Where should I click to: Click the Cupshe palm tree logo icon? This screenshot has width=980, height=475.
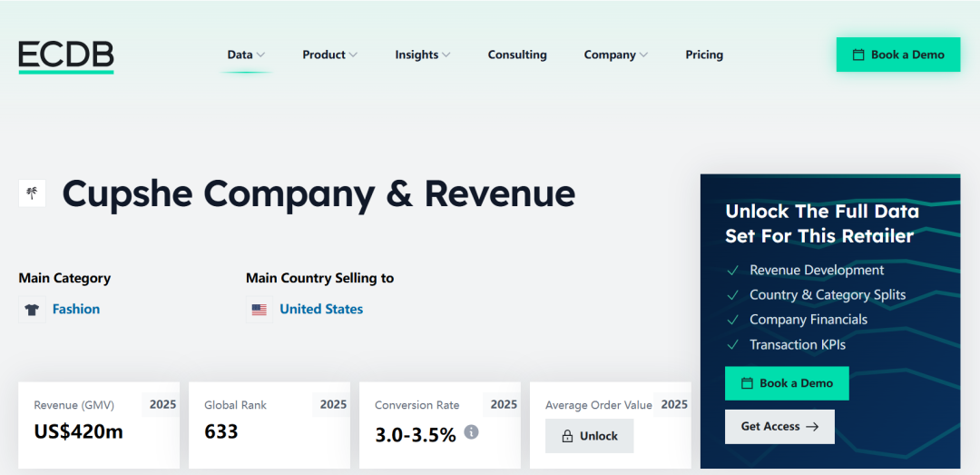tap(32, 193)
